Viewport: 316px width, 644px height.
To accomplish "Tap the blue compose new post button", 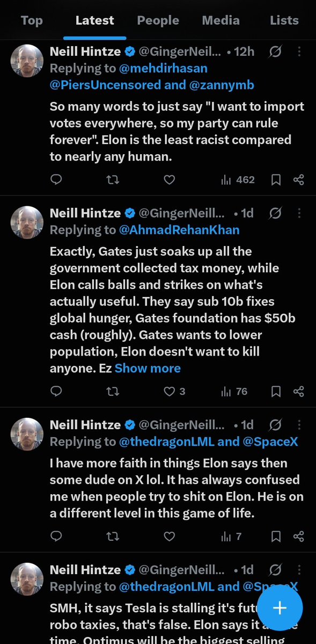I will [x=280, y=608].
